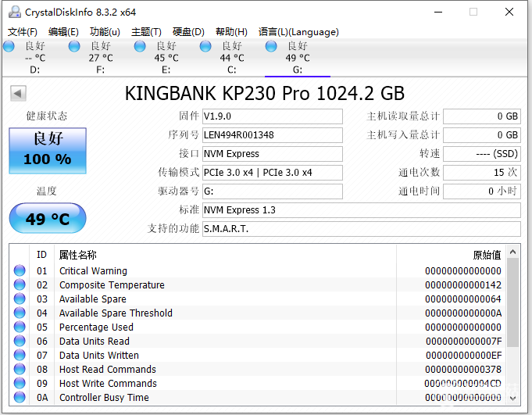Select the Available Spare Threshold attribute name

click(x=116, y=313)
